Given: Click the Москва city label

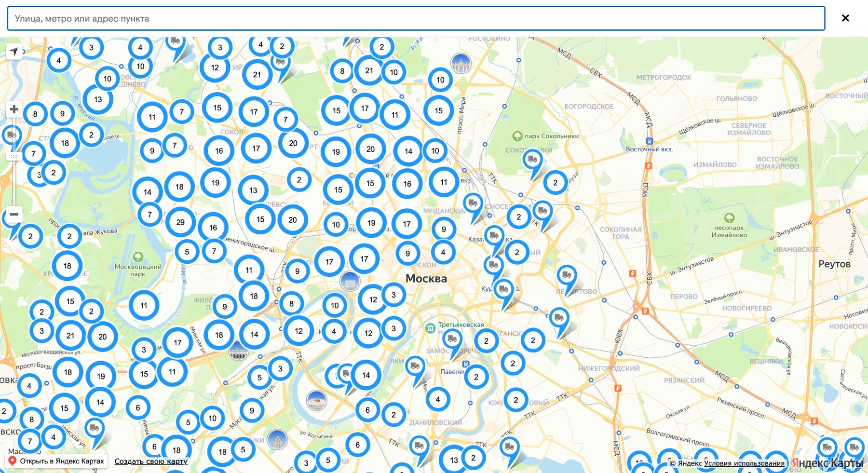Looking at the screenshot, I should pyautogui.click(x=426, y=278).
